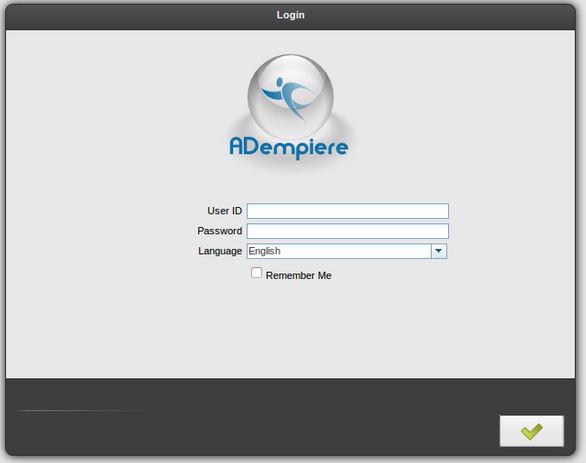The image size is (586, 463).
Task: Click the User ID label
Action: pyautogui.click(x=225, y=211)
